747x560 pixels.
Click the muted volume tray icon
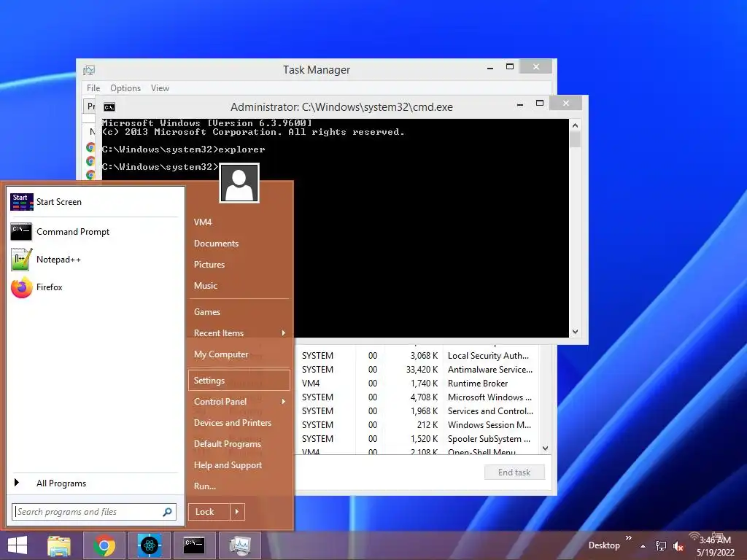tap(678, 546)
